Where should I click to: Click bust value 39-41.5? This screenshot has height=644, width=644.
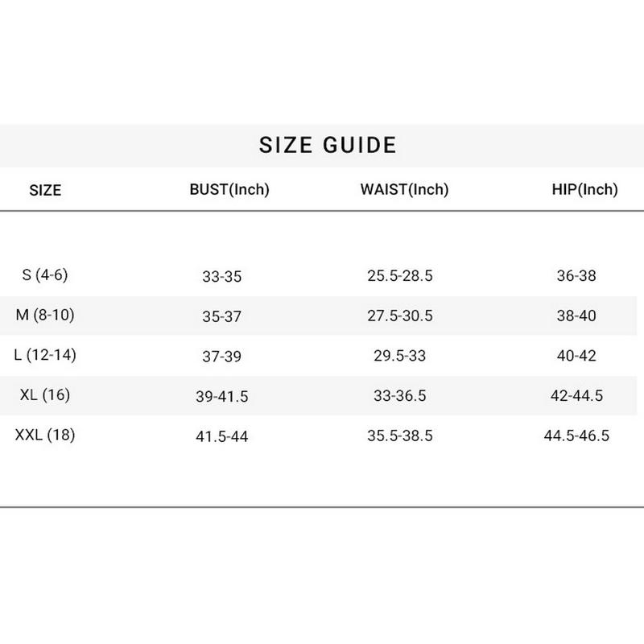click(x=221, y=396)
